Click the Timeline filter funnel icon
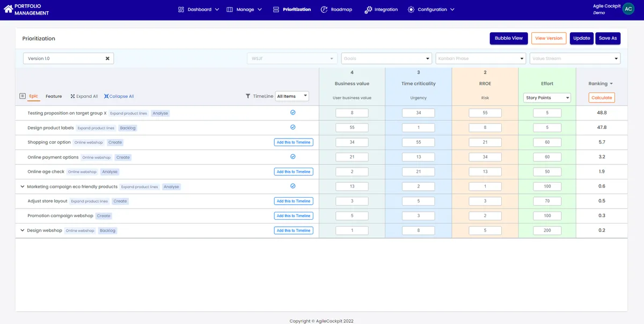 (x=248, y=96)
